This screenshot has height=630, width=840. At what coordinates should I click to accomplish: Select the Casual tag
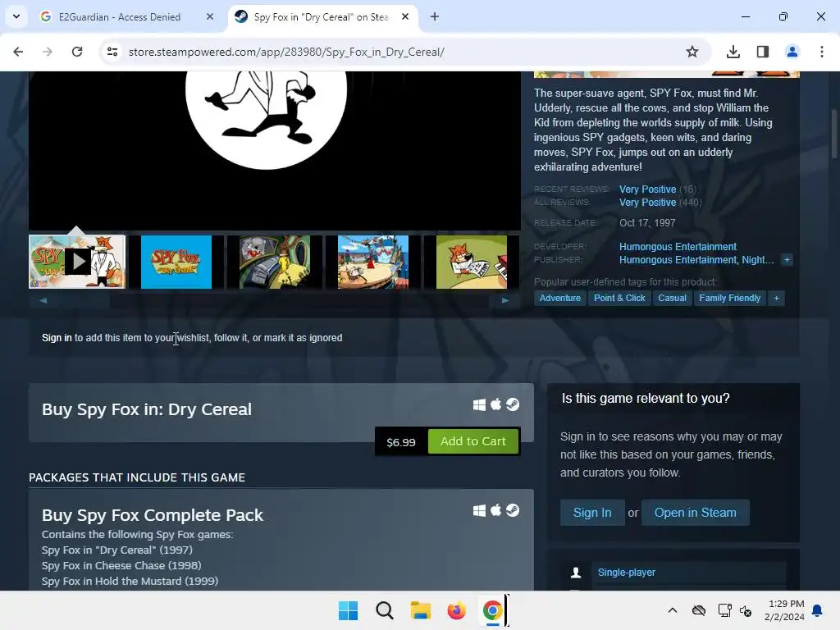tap(672, 298)
